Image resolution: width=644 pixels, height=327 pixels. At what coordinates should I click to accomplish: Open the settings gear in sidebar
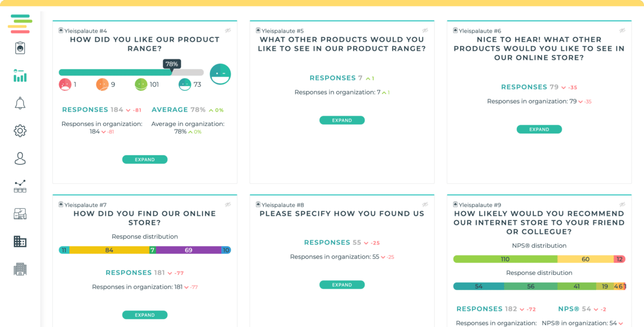point(20,131)
